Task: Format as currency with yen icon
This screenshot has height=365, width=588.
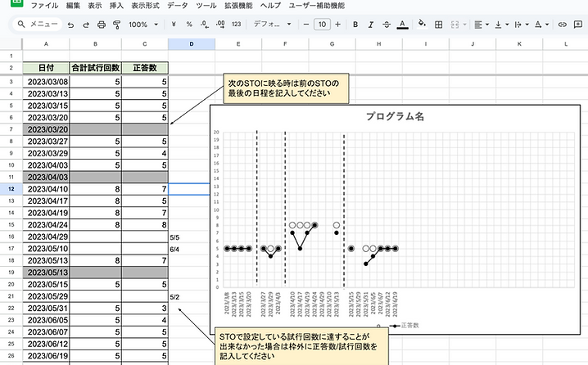Action: point(174,25)
